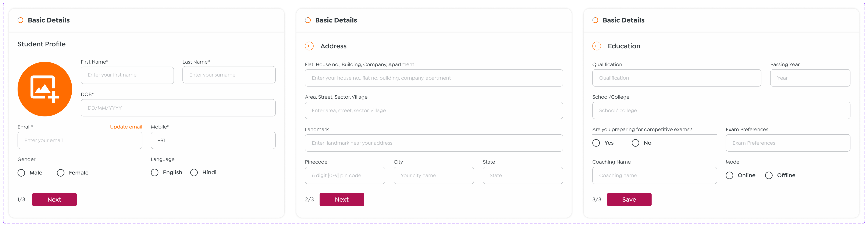
Task: Choose Hindi as the language
Action: point(194,172)
